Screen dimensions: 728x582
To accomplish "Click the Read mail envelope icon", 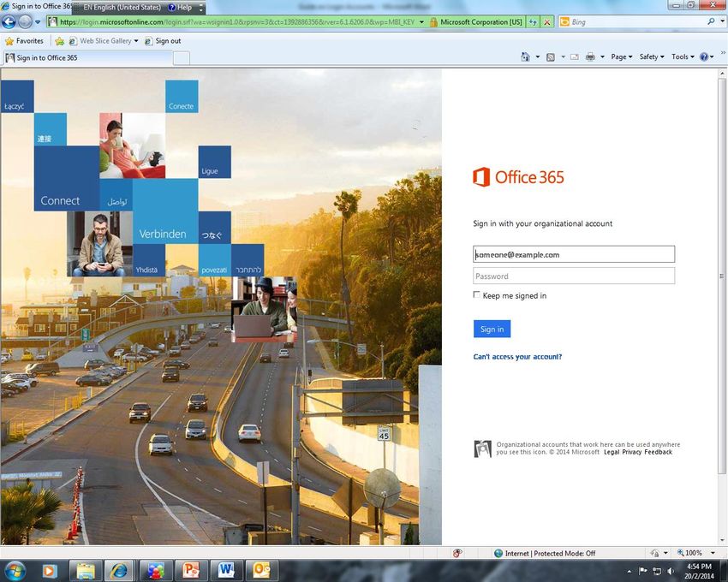I will point(575,56).
